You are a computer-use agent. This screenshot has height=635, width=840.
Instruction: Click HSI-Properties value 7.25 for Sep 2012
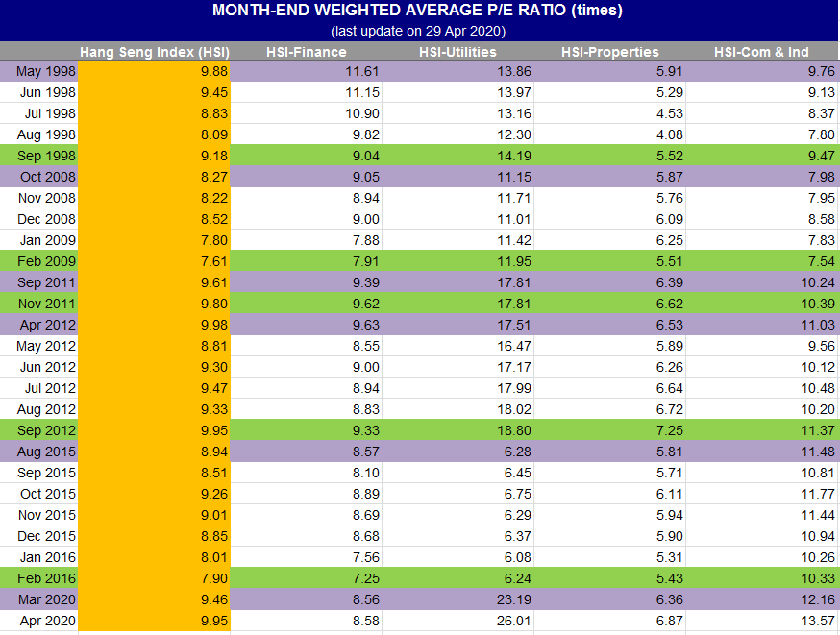670,430
